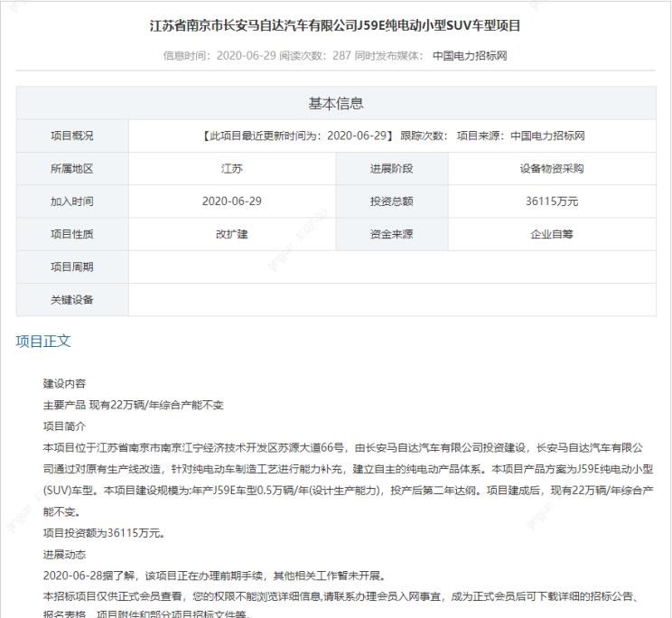The height and width of the screenshot is (618, 672).
Task: Click the 改扩建 value cell
Action: 232,234
